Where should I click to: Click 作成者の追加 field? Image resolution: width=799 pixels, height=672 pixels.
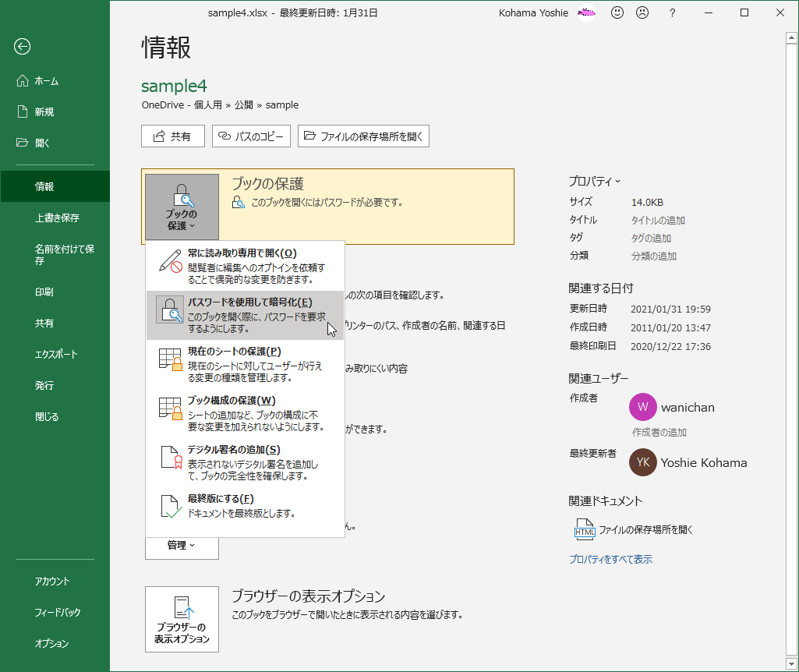[659, 432]
